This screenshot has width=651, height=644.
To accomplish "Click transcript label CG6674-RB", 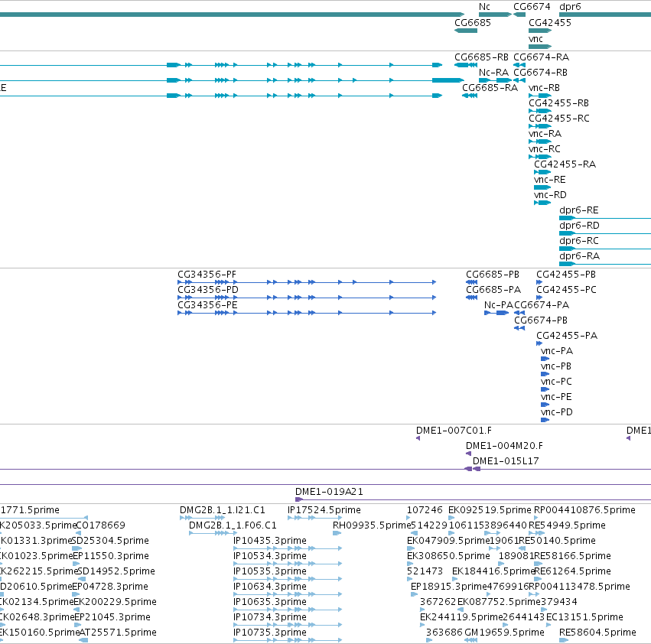I will [x=541, y=73].
